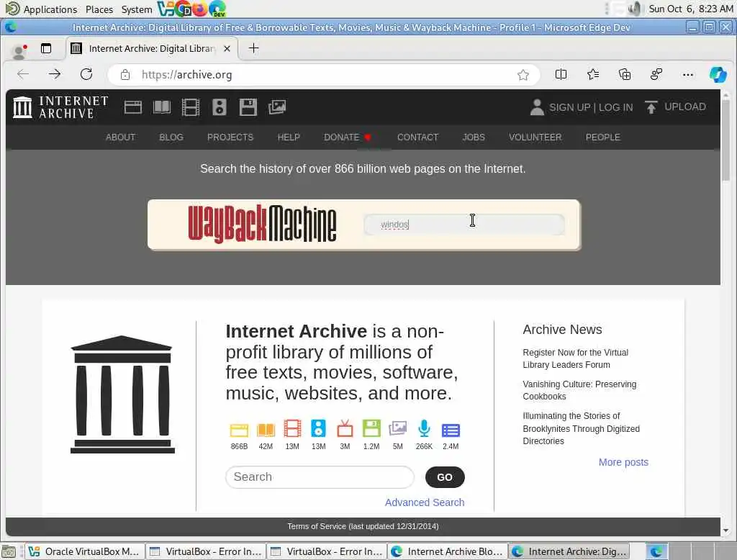Open the 2.4M collections list icon

451,430
